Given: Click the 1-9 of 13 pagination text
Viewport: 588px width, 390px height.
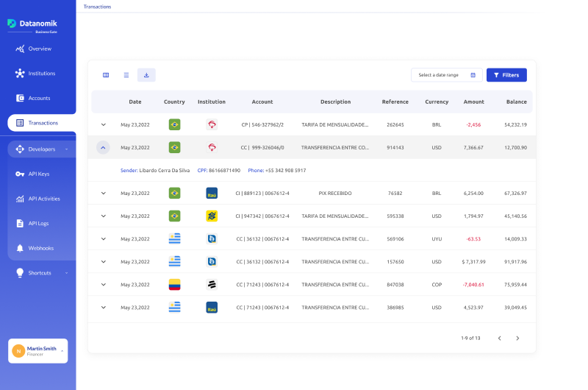Looking at the screenshot, I should point(470,338).
